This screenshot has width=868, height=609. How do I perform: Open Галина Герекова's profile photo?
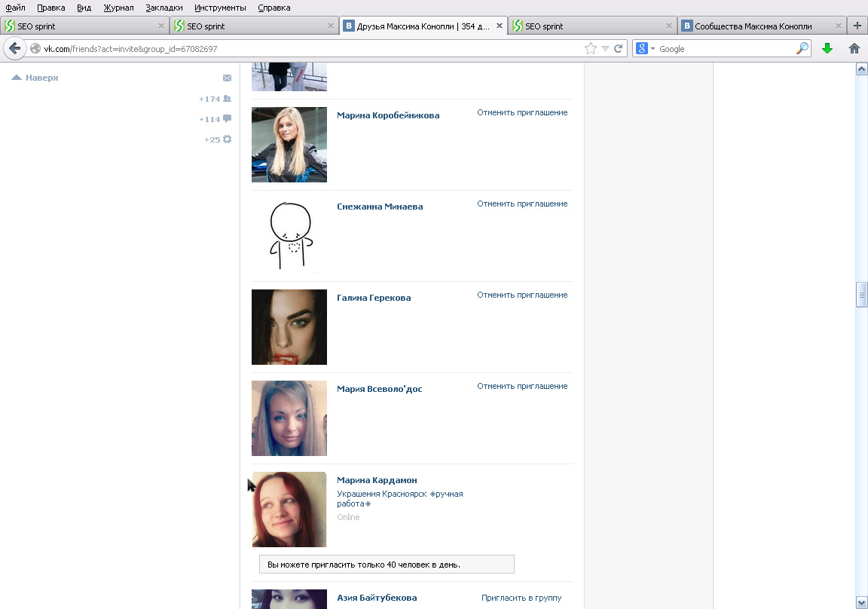(x=289, y=327)
